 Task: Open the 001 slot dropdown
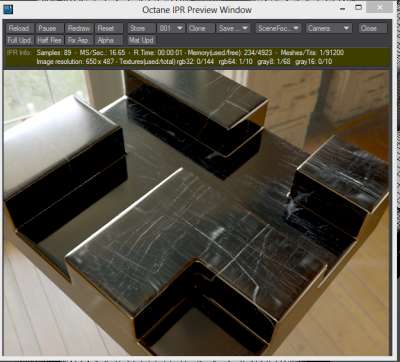coord(171,28)
